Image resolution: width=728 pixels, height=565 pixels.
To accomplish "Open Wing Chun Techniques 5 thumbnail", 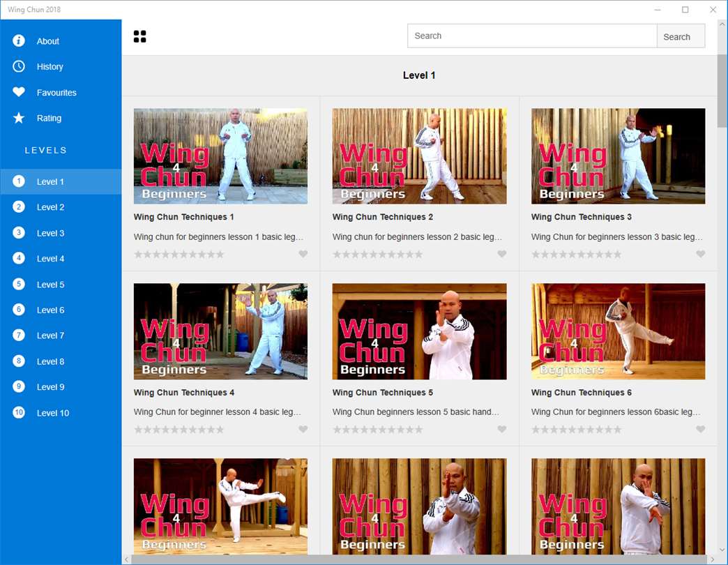I will pyautogui.click(x=419, y=331).
